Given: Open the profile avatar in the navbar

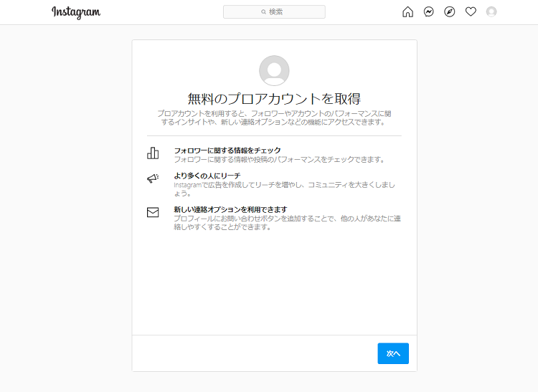Looking at the screenshot, I should 491,12.
